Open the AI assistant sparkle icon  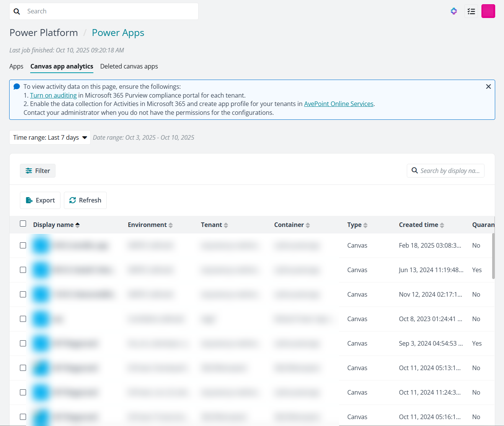[453, 11]
